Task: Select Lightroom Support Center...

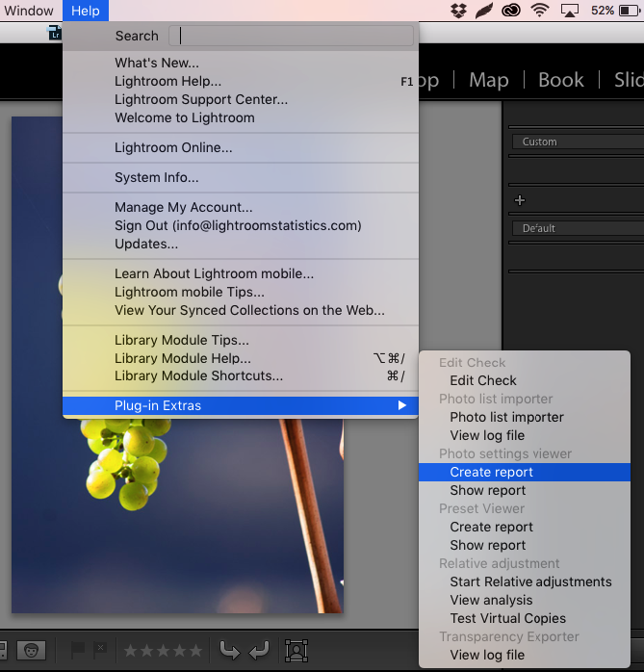Action: (x=241, y=99)
